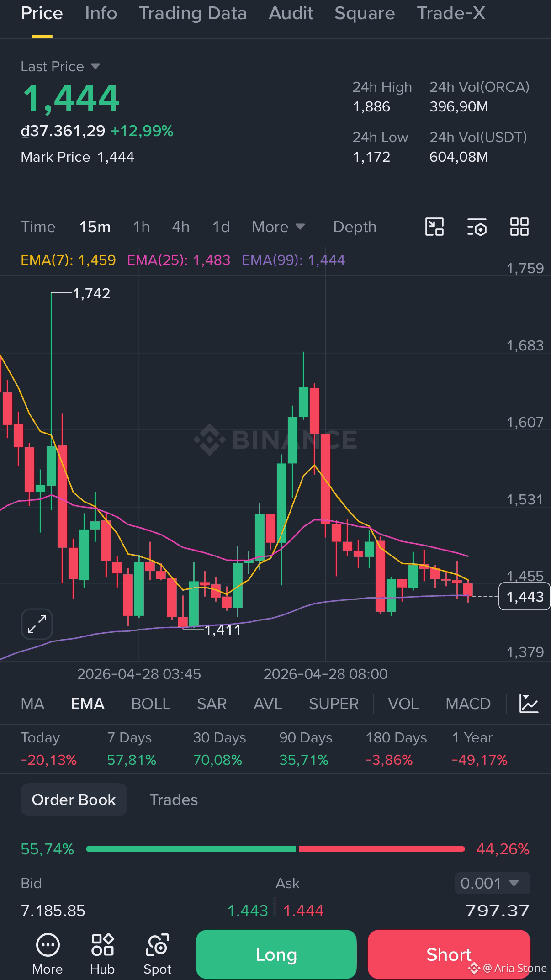The image size is (551, 980).
Task: Tap the large 1,444 last price
Action: [x=71, y=98]
